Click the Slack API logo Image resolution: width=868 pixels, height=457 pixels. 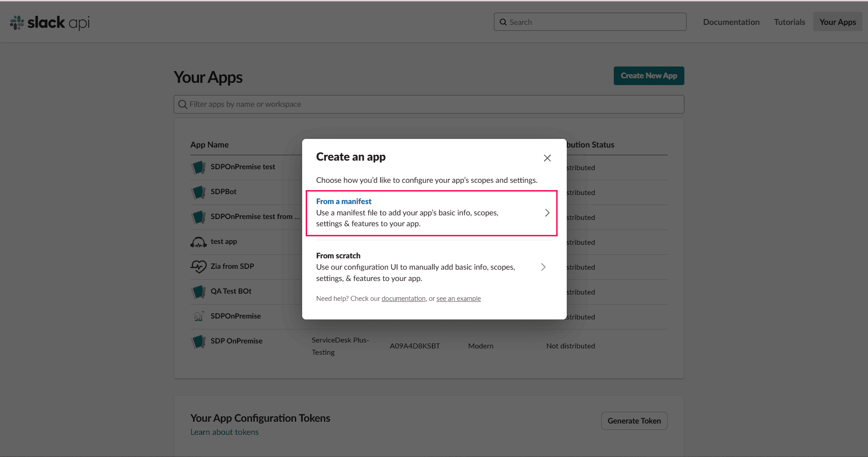point(50,22)
